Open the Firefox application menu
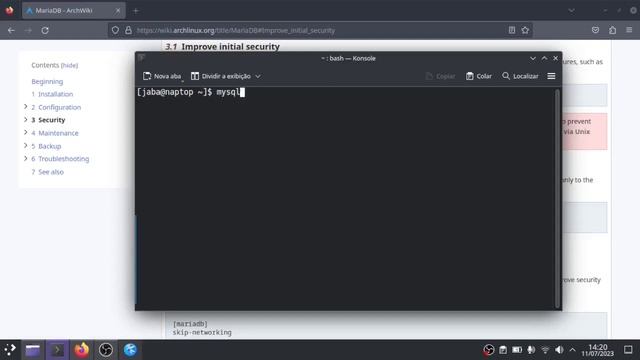The height and width of the screenshot is (360, 640). (629, 30)
